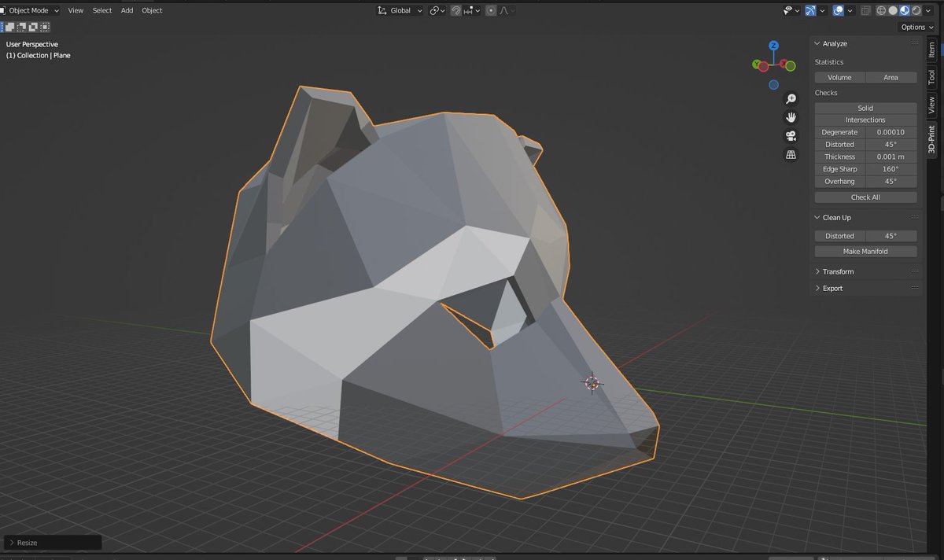Switch to the Tool sidebar tab
The image size is (944, 560).
point(931,76)
